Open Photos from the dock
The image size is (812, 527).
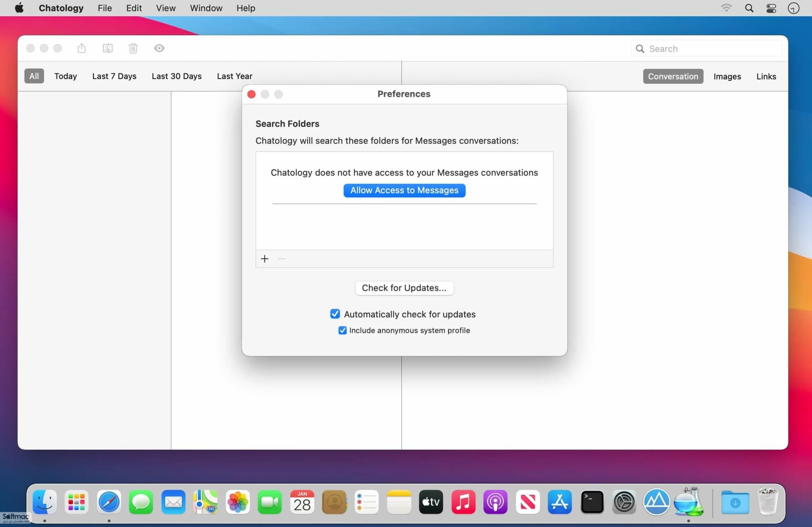(x=237, y=502)
